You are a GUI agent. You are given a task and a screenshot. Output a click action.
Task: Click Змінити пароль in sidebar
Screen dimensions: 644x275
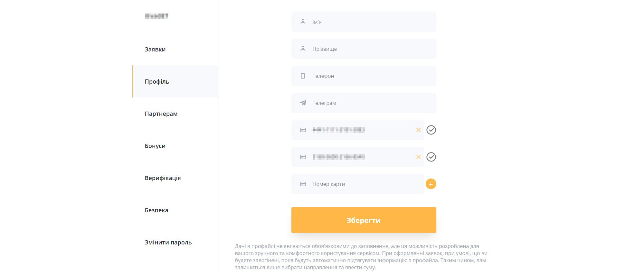[x=168, y=243]
